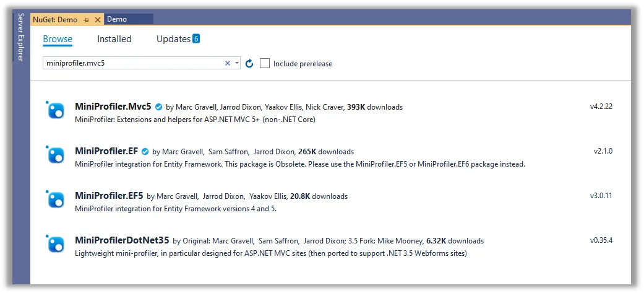Screen dimensions: 644x293
Task: Click the Lightweight mini-profiler description
Action: point(271,253)
